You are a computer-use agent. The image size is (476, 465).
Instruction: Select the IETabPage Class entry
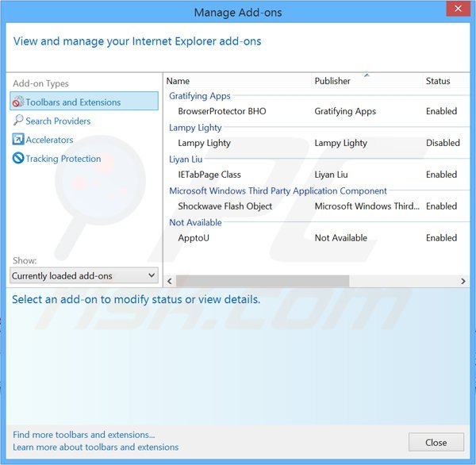209,175
